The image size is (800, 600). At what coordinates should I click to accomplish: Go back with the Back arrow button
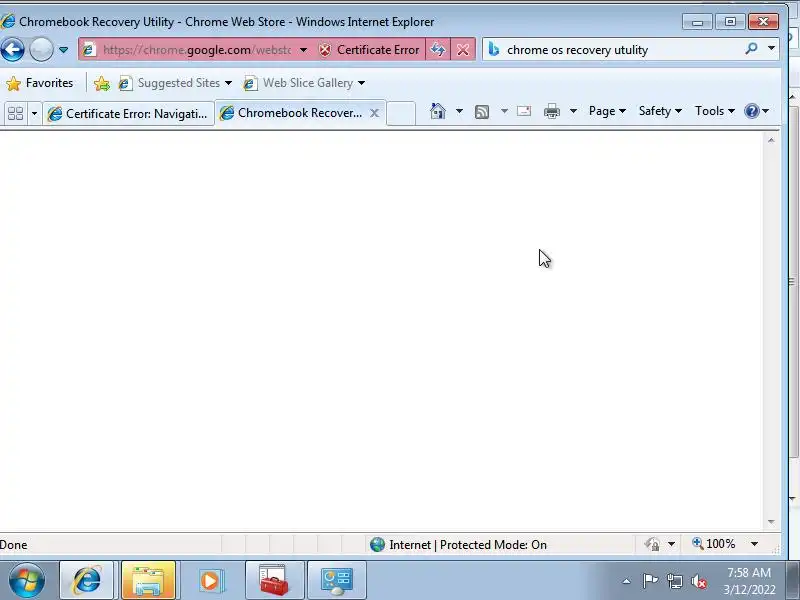(12, 49)
